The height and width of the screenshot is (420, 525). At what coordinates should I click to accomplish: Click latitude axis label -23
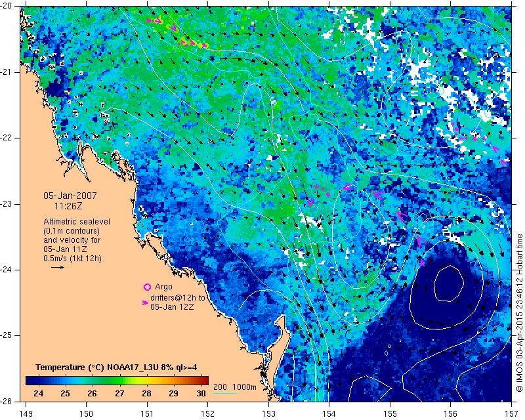coord(7,204)
